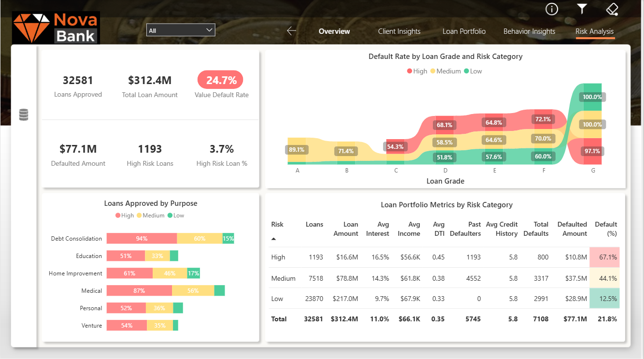
Task: Open the filter funnel icon
Action: [582, 9]
